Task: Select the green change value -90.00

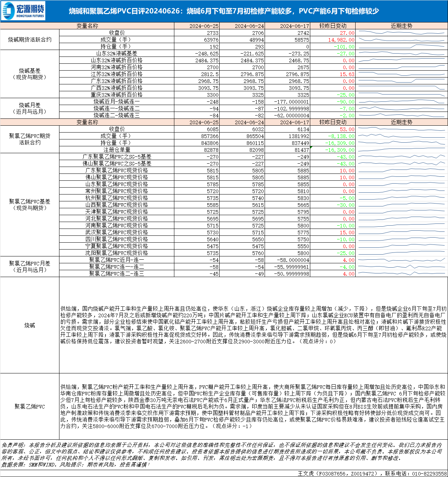Action: pos(345,102)
